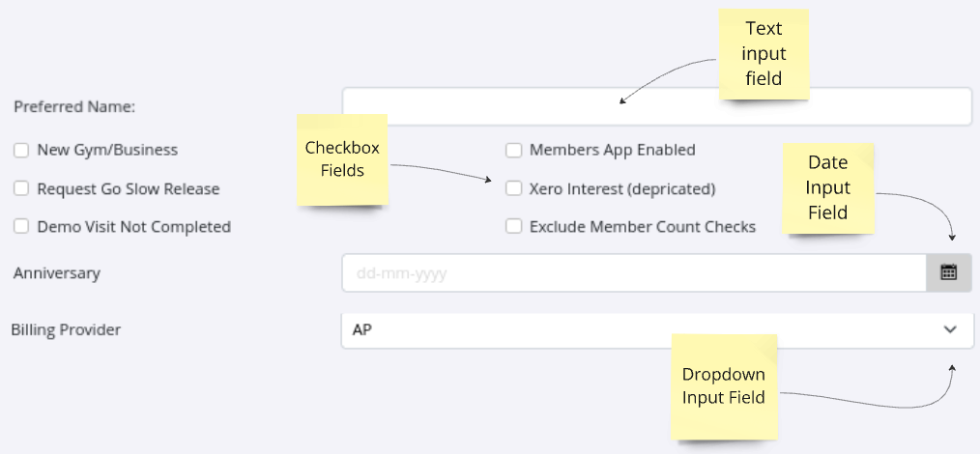This screenshot has height=454, width=980.
Task: Select the 'Date Input Field' sticky note
Action: tap(827, 188)
